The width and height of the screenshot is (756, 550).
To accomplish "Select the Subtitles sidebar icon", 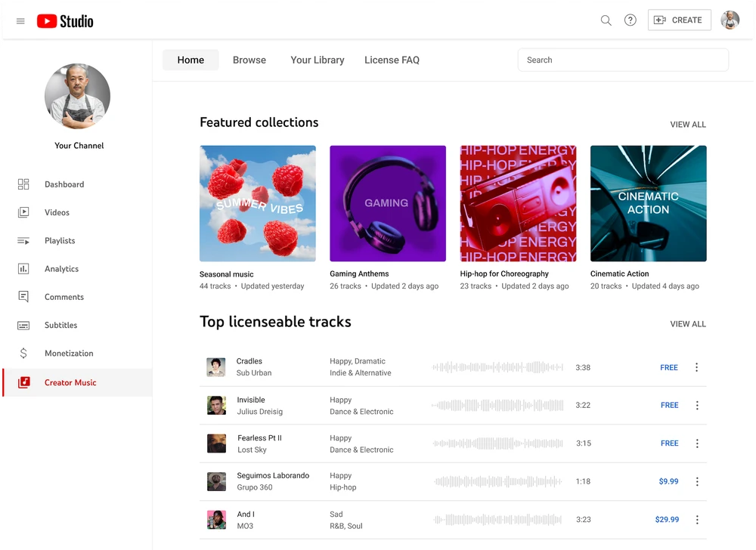I will pos(23,325).
